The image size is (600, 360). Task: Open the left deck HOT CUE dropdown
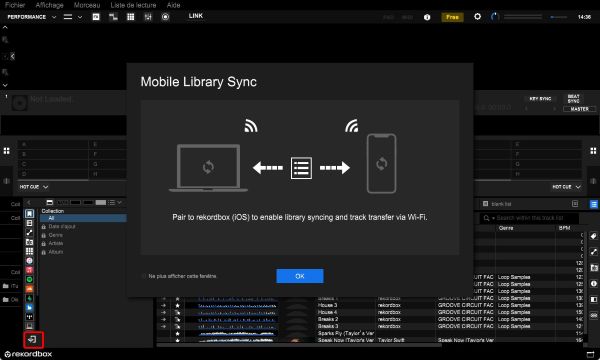(x=33, y=187)
